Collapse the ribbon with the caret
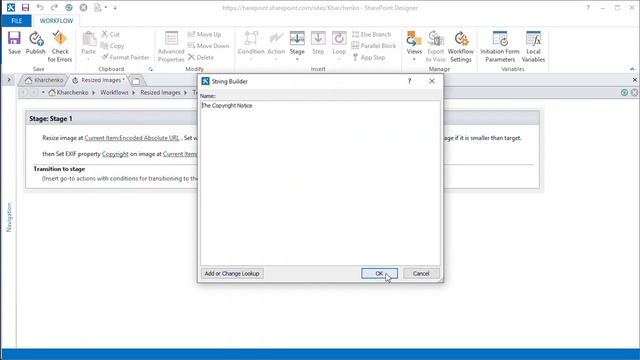Screen dimensions: 640x360 (632, 69)
